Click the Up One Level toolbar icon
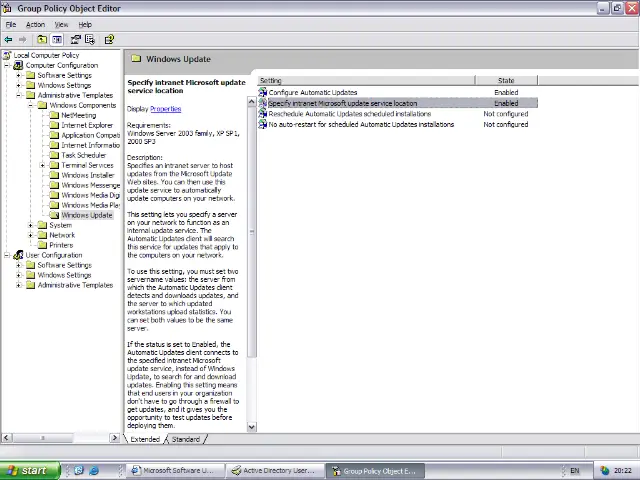The width and height of the screenshot is (640, 480). tap(42, 40)
